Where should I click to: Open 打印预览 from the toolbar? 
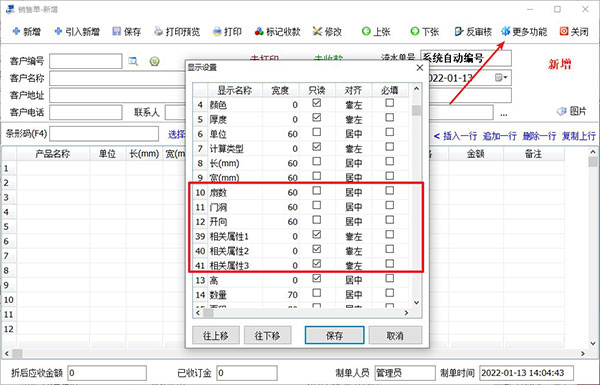177,31
